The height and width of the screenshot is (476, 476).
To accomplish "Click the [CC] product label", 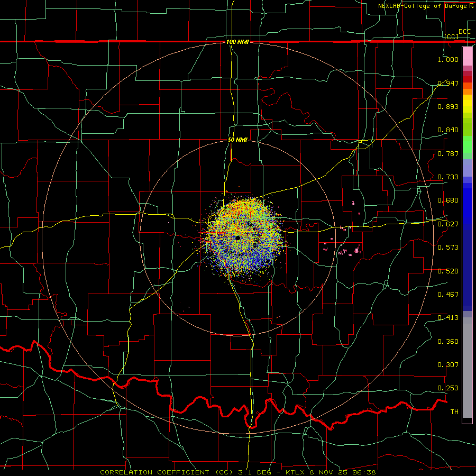I will pos(451,36).
